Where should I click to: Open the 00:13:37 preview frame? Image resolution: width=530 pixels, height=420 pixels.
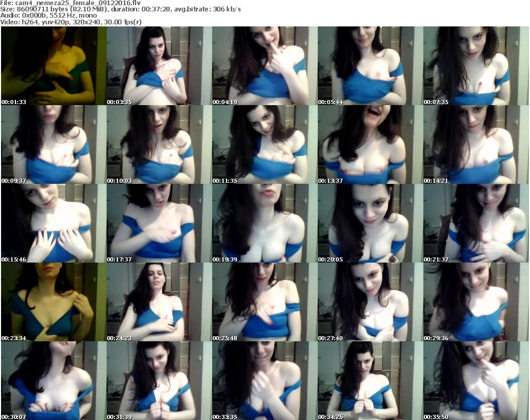click(370, 144)
